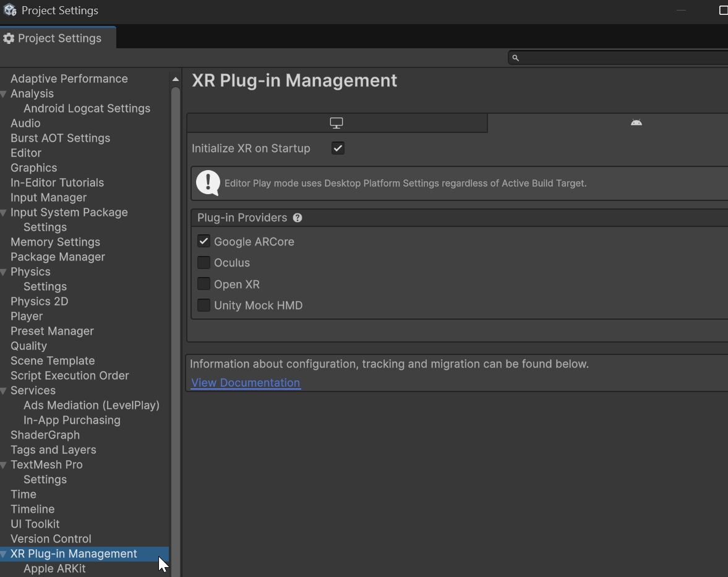Screen dimensions: 728x577
Task: Click the exclamation info icon in notice
Action: click(208, 183)
